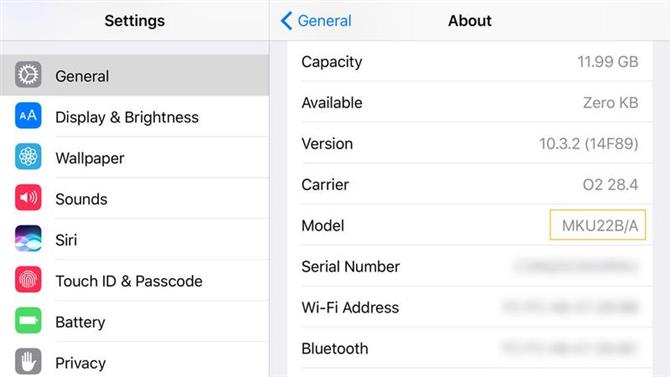Tap the General gear icon
Viewport: 670px width, 377px height.
point(28,75)
